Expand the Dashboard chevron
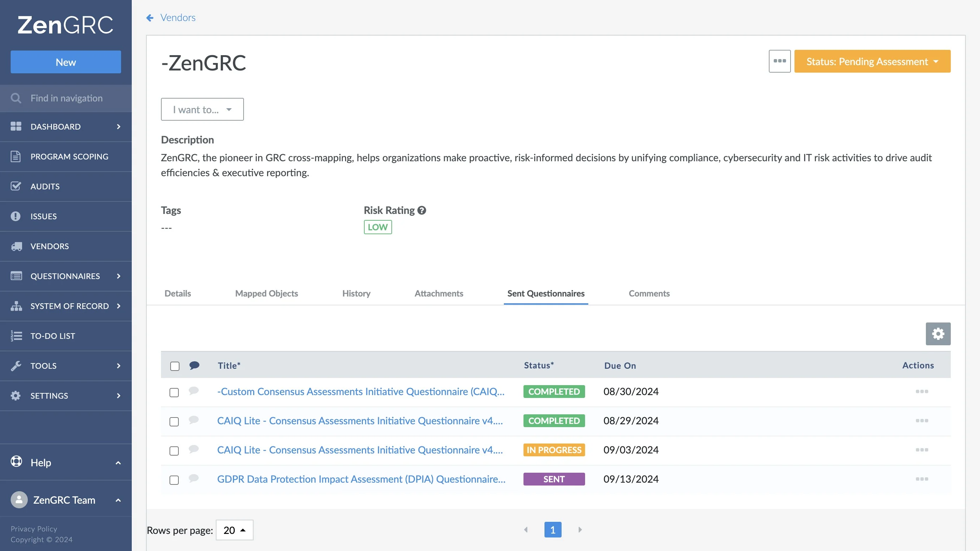This screenshot has height=551, width=980. pos(119,127)
